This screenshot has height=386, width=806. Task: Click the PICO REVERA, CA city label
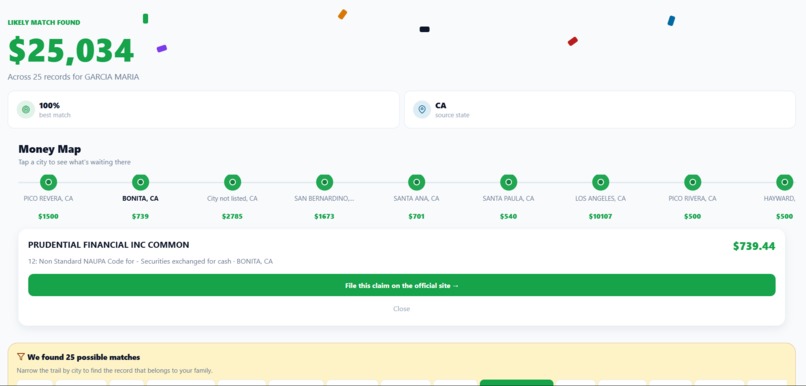pyautogui.click(x=48, y=198)
